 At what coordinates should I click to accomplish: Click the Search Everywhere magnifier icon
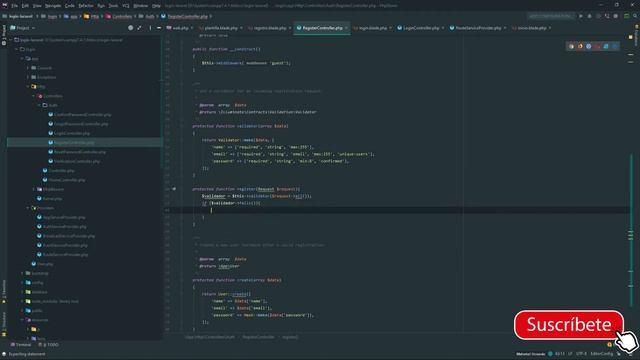point(635,16)
